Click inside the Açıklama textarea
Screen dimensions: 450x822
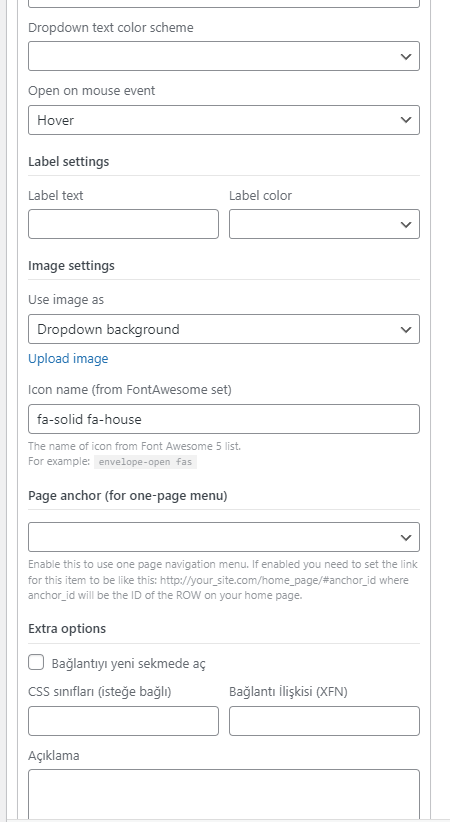point(223,794)
